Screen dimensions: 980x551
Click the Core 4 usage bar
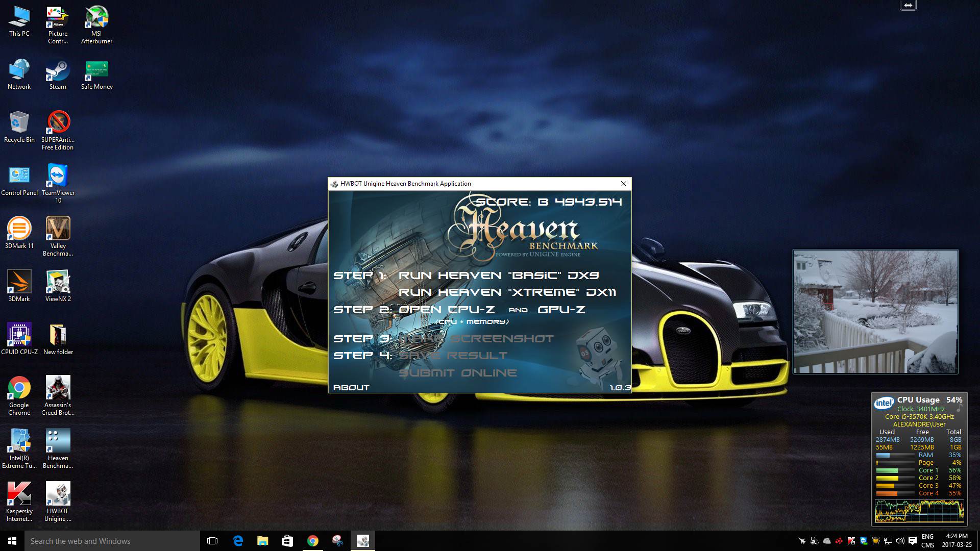895,493
